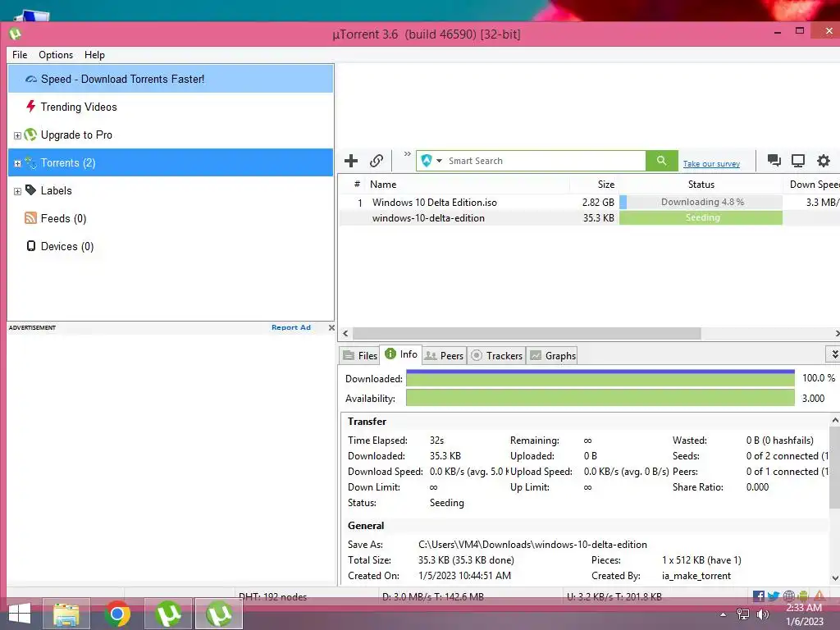
Task: Click the green search magnifier button
Action: (x=662, y=161)
